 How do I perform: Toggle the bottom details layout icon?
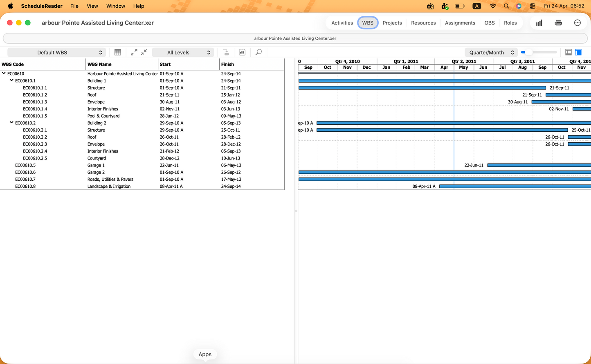[569, 52]
